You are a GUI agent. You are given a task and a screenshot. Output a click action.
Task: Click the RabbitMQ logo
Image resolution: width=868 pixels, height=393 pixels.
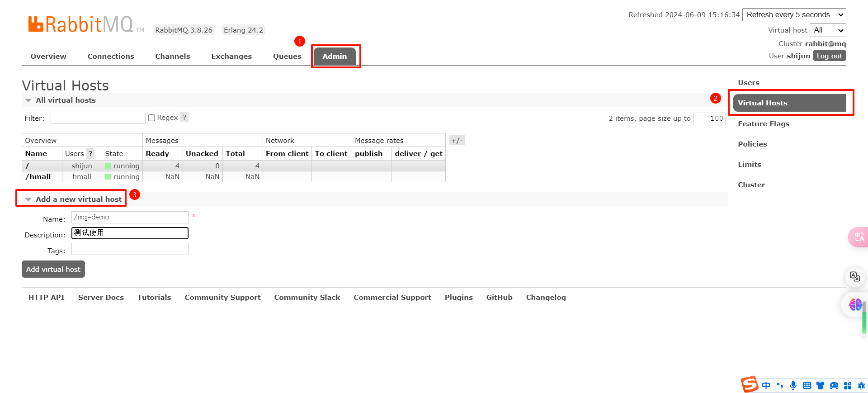[86, 24]
